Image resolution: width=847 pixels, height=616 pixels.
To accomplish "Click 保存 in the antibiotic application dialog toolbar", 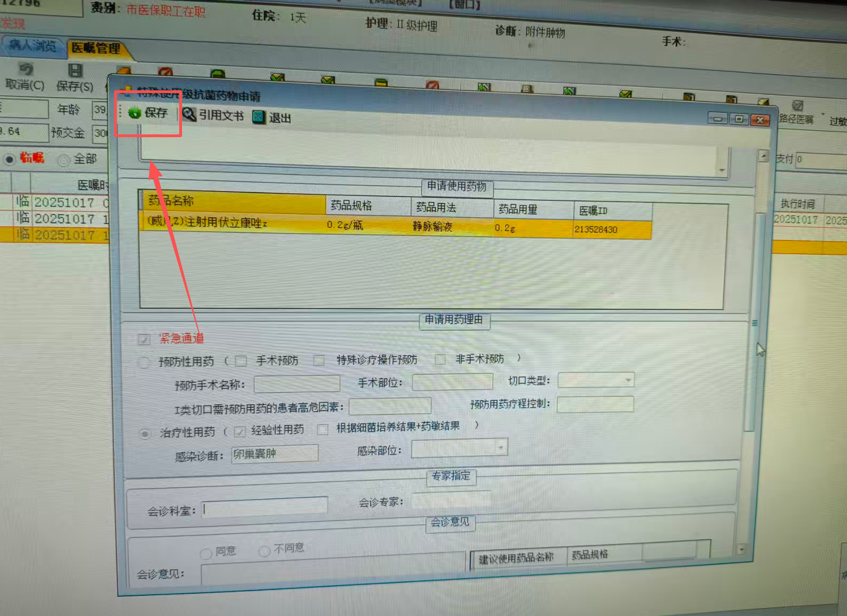I will tap(148, 112).
